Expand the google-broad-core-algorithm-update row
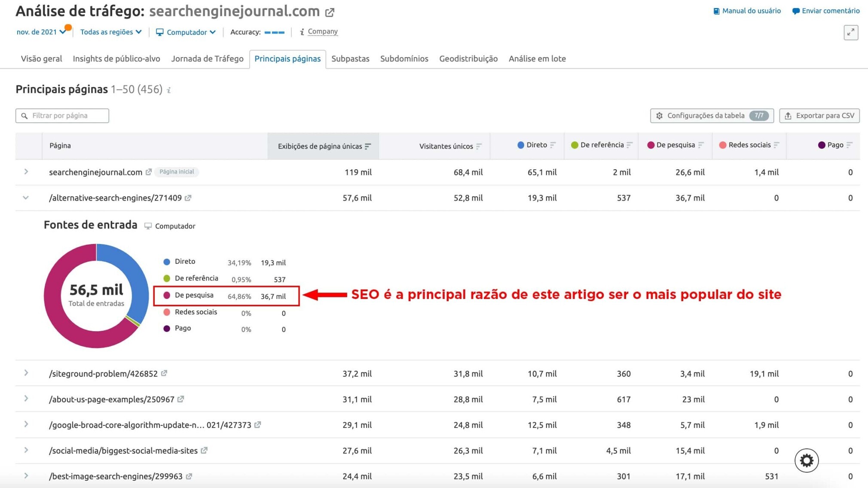The image size is (868, 488). pos(26,424)
